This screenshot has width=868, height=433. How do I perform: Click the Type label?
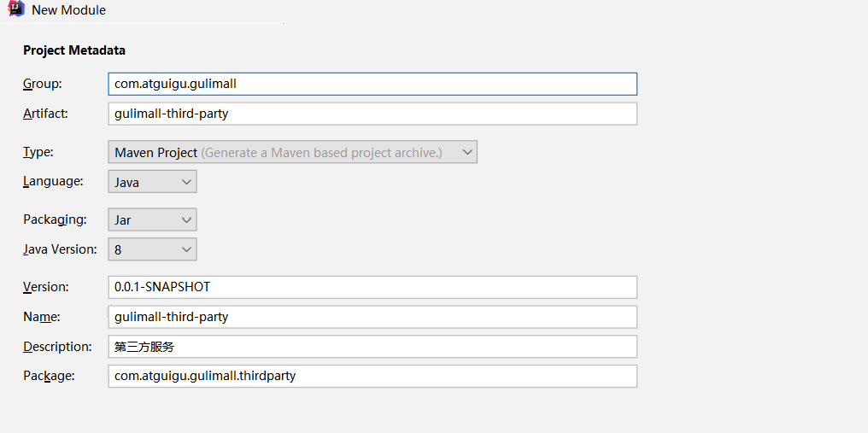click(38, 152)
